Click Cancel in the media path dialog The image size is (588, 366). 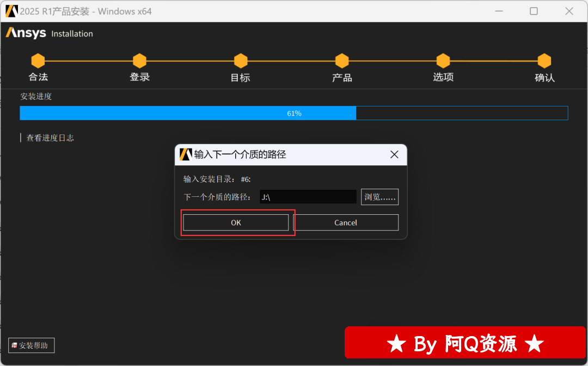point(346,222)
